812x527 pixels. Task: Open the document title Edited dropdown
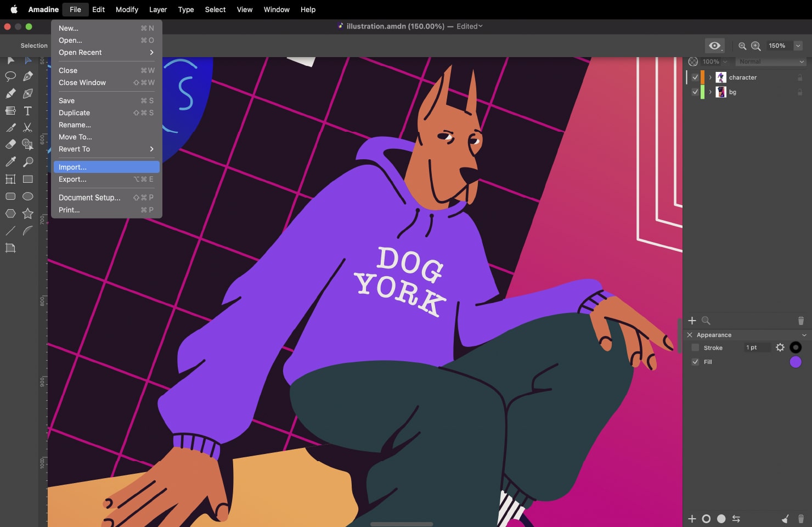tap(470, 26)
